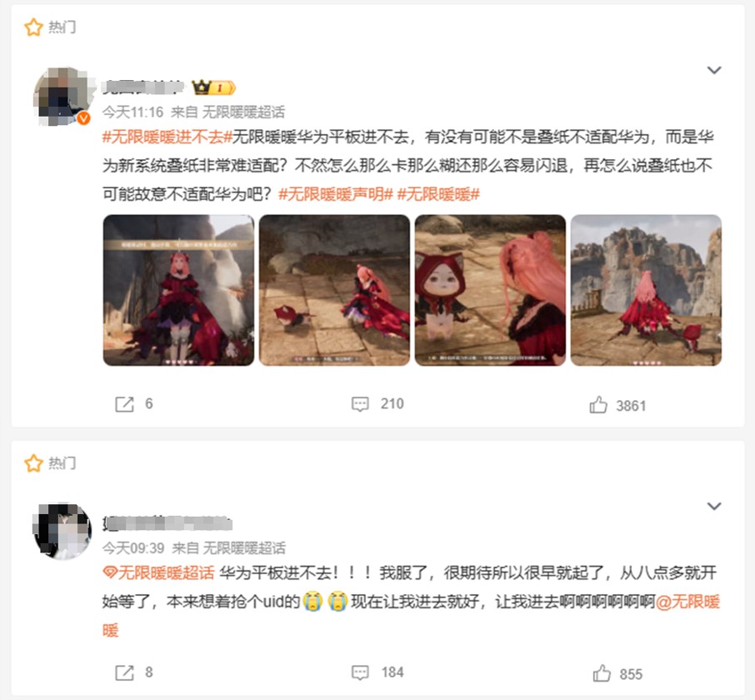Like the second post with 855 likes

point(602,673)
